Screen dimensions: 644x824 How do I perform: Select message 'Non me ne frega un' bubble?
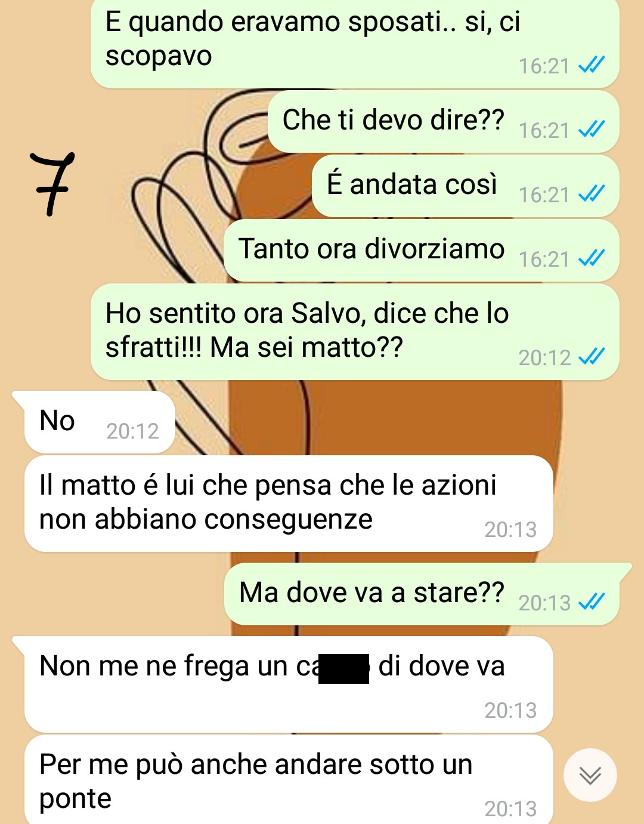pos(289,684)
